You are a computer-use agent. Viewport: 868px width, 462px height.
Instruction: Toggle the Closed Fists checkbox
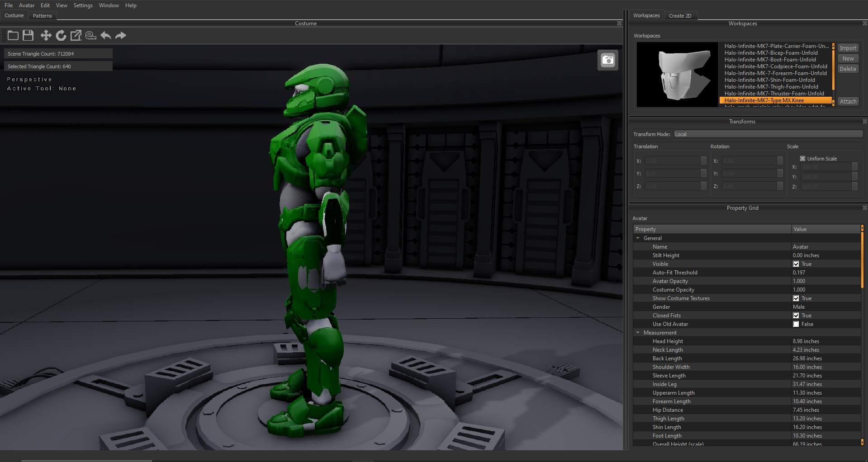(796, 316)
